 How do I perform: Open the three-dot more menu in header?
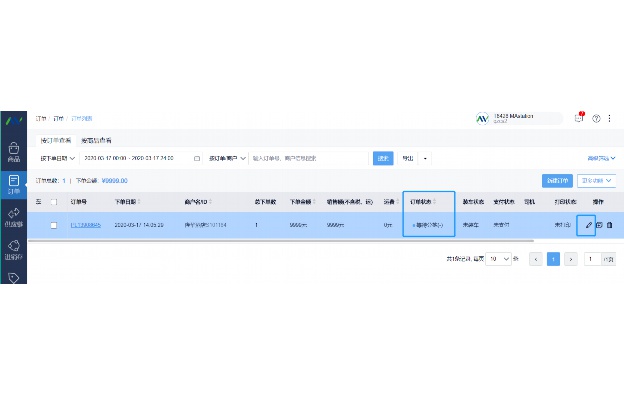click(x=609, y=119)
